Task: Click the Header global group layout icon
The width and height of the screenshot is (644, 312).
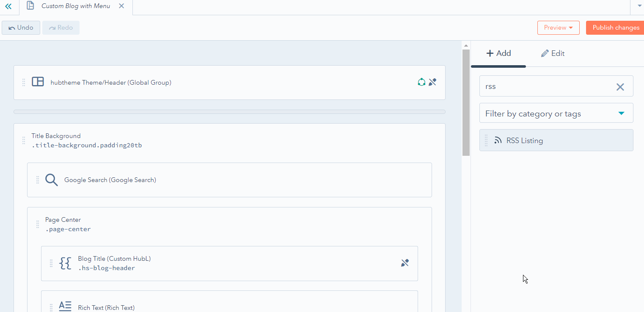Action: (x=38, y=82)
